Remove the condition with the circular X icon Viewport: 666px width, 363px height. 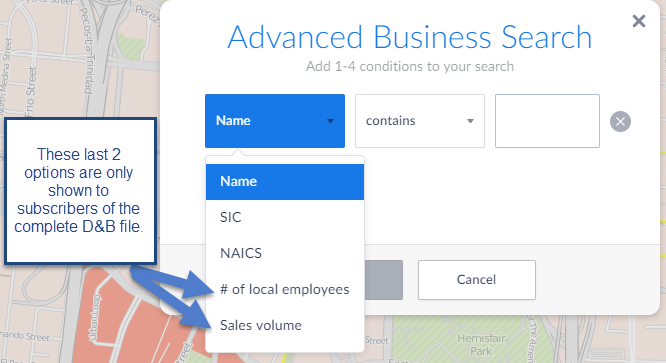(x=620, y=121)
